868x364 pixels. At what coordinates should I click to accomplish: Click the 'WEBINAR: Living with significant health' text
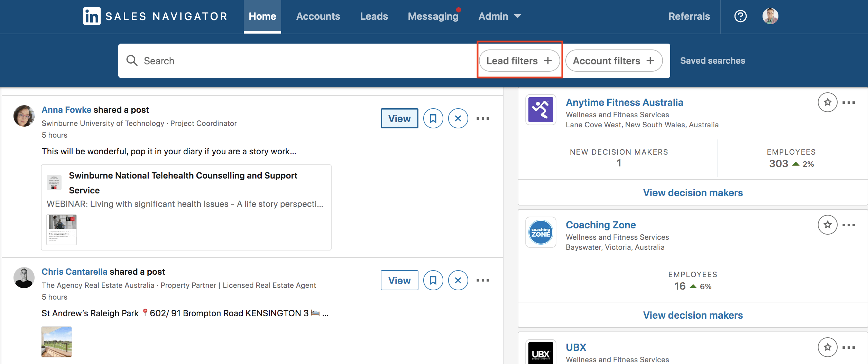point(185,204)
